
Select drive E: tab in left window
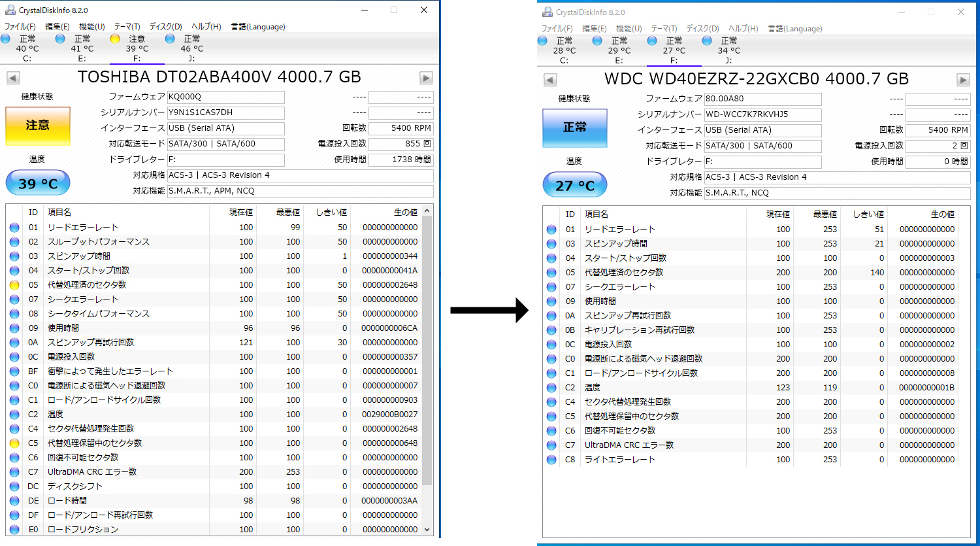click(x=82, y=48)
